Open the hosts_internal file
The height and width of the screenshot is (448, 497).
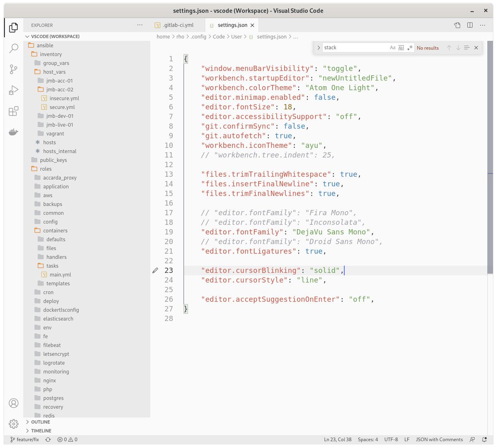[87, 151]
